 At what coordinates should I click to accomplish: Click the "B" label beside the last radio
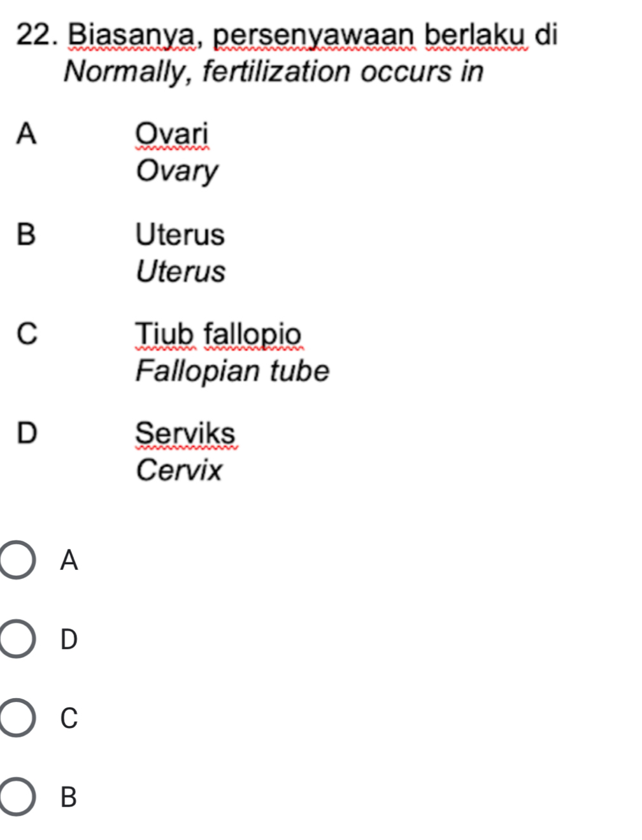69,797
